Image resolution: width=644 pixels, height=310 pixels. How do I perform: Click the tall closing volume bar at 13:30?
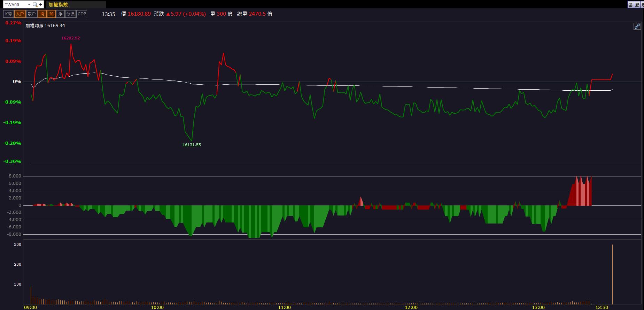click(612, 274)
